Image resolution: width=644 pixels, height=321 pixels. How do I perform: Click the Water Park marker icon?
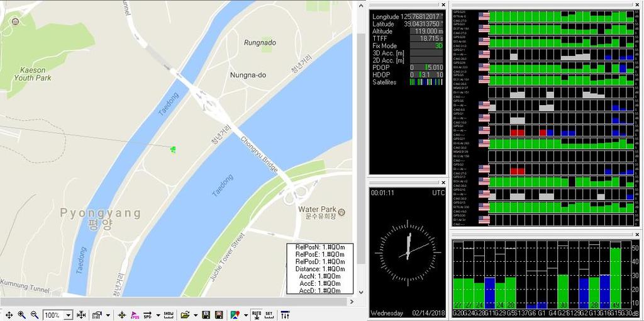pyautogui.click(x=341, y=213)
